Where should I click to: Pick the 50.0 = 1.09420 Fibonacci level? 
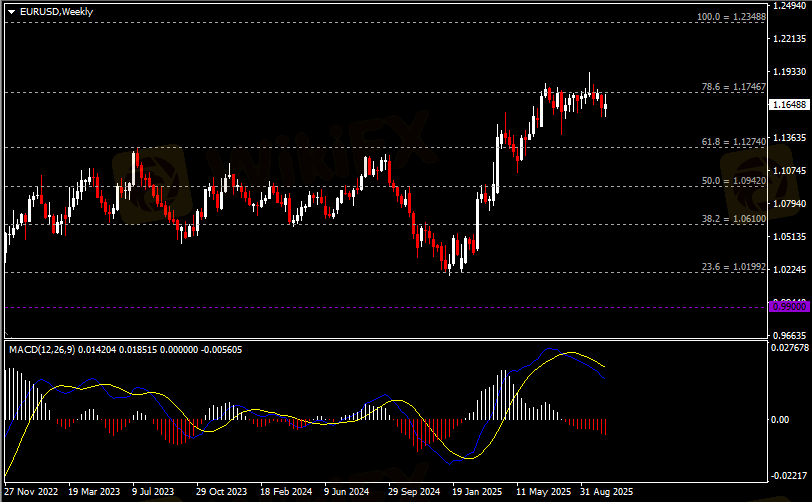click(x=733, y=181)
